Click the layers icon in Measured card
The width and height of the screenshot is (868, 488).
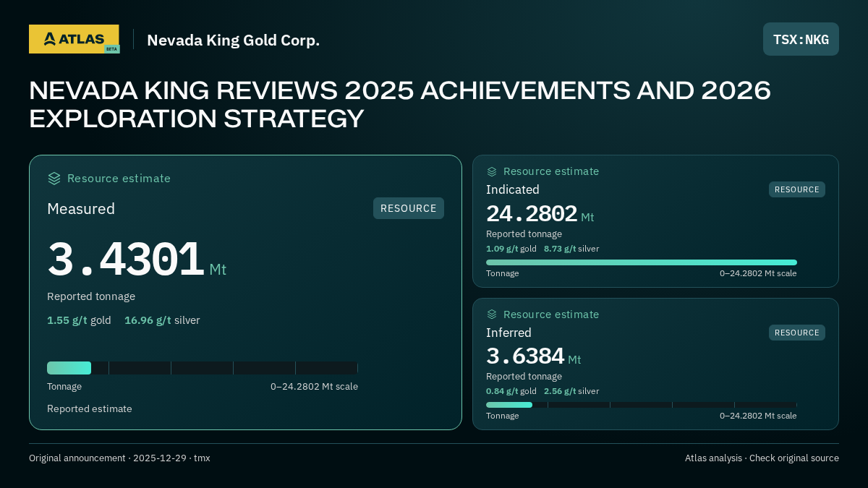(x=54, y=178)
